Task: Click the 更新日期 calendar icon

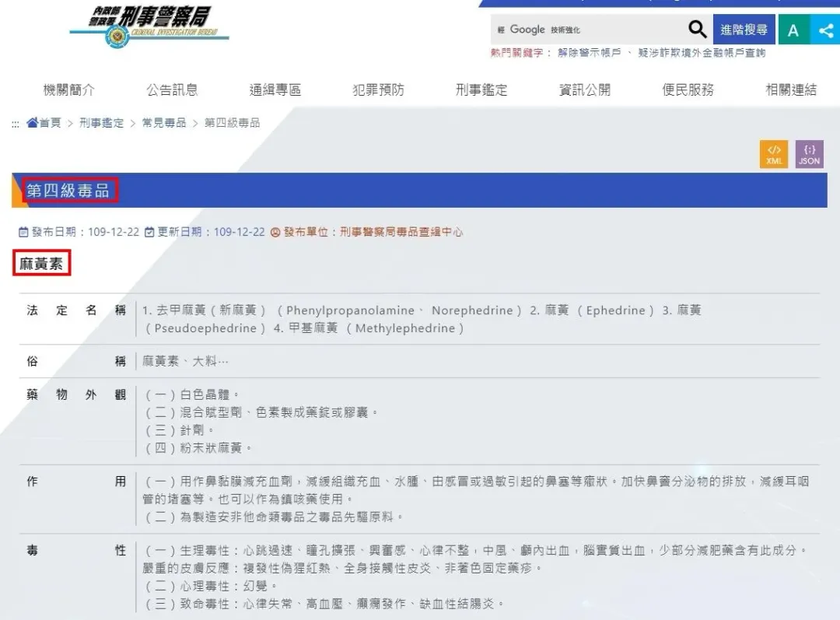Action: (x=149, y=232)
